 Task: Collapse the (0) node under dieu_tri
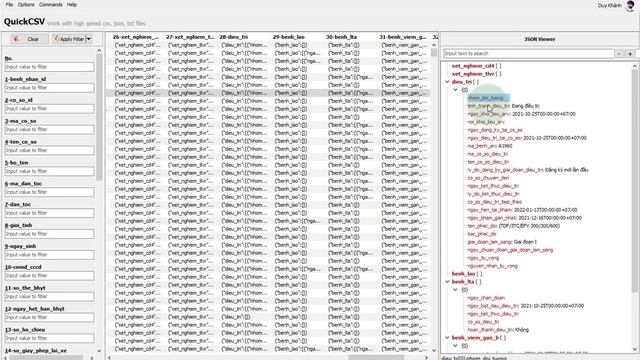tap(456, 90)
